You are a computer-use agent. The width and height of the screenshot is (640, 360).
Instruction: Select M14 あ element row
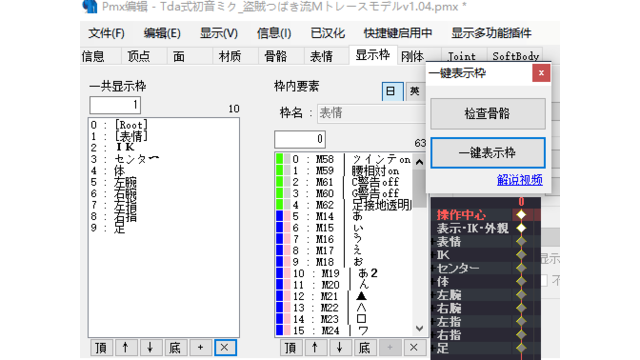click(344, 216)
